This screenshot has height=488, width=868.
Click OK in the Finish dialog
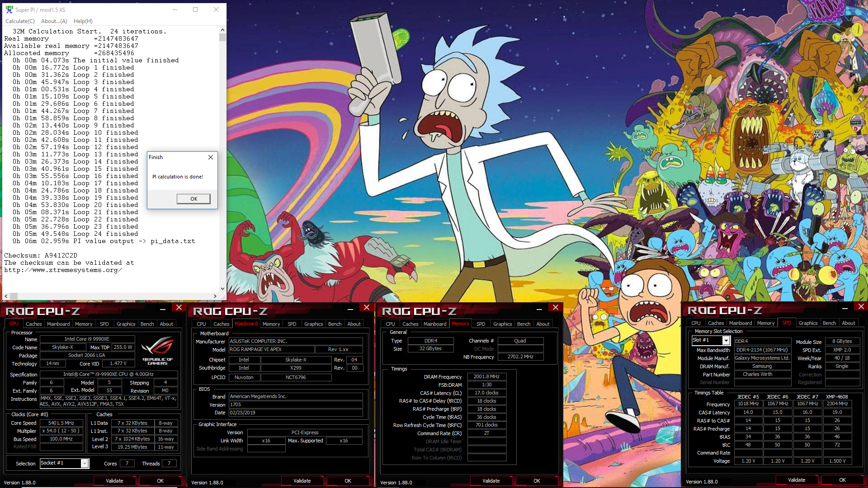click(193, 199)
